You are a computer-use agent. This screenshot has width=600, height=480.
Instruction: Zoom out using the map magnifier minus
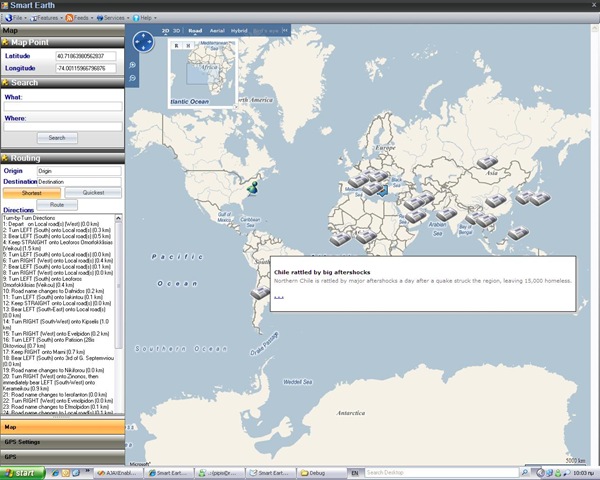[x=132, y=78]
